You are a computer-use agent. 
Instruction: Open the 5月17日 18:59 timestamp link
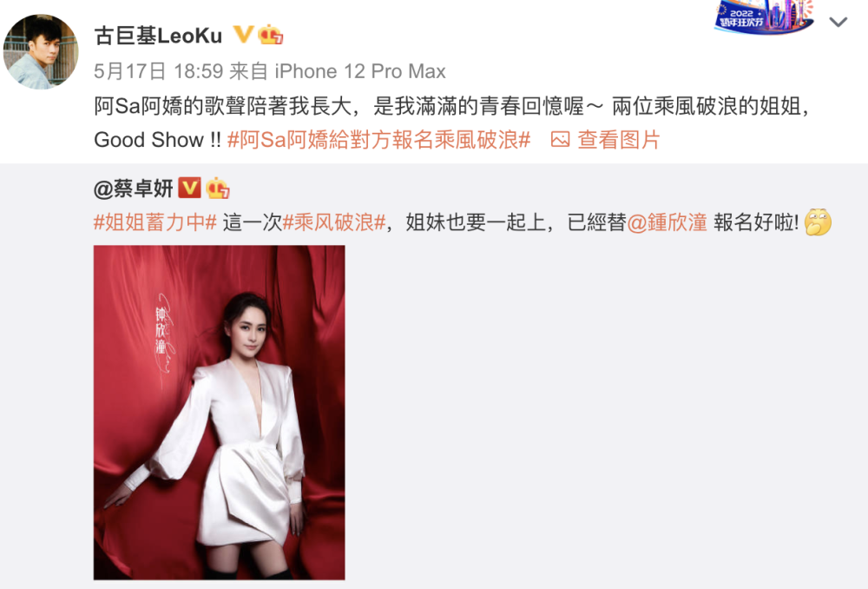(158, 71)
